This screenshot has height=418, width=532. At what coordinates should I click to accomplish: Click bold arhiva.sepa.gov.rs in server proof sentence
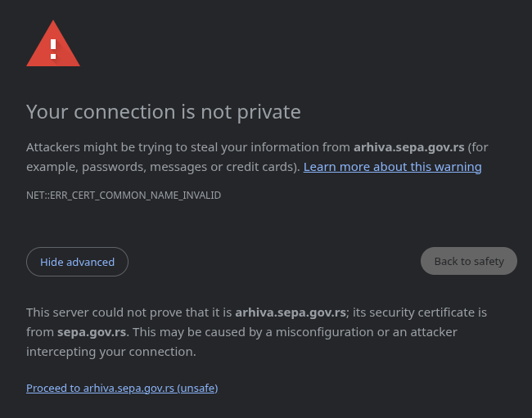tap(291, 312)
